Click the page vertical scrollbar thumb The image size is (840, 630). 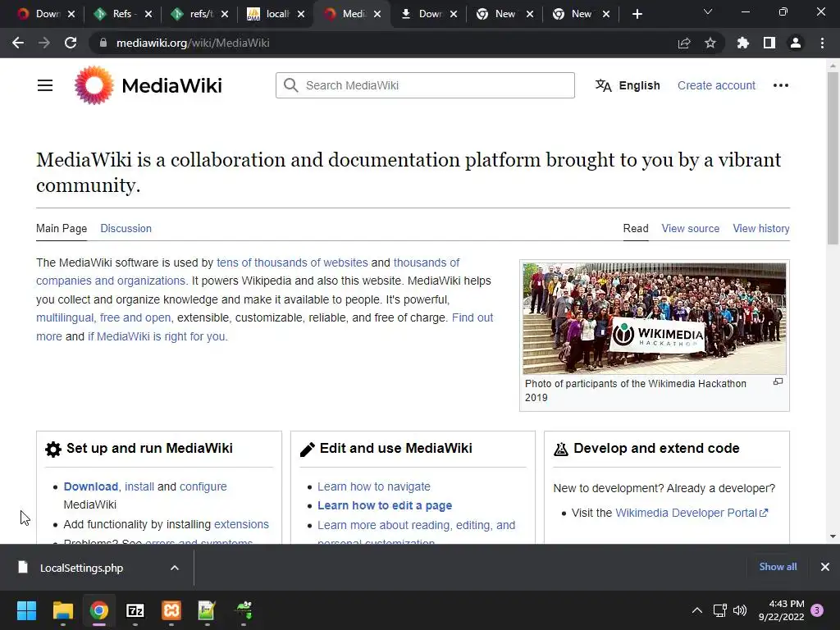click(x=833, y=158)
